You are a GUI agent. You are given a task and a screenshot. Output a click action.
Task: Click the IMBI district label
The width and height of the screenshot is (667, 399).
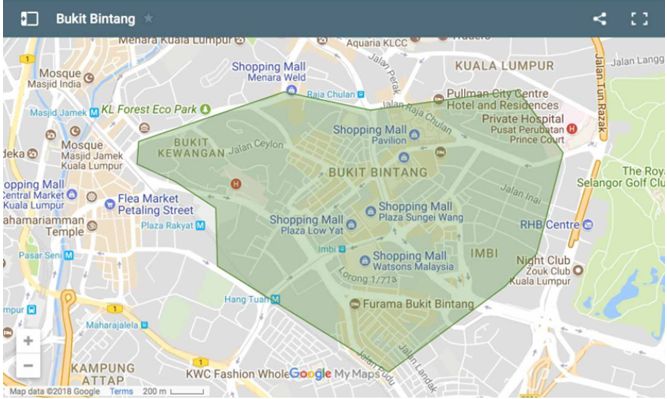click(484, 253)
